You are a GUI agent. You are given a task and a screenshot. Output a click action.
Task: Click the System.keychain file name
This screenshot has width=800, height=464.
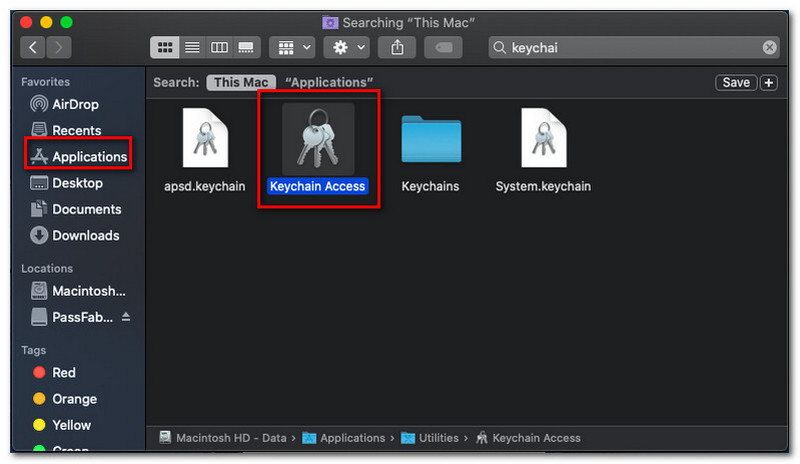coord(543,186)
